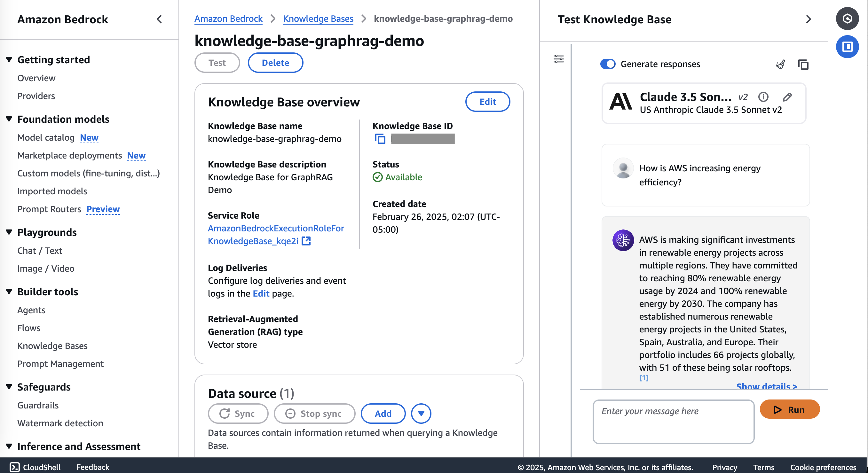Screen dimensions: 868x473
Task: Open Knowledge Bases in the sidebar
Action: [52, 346]
